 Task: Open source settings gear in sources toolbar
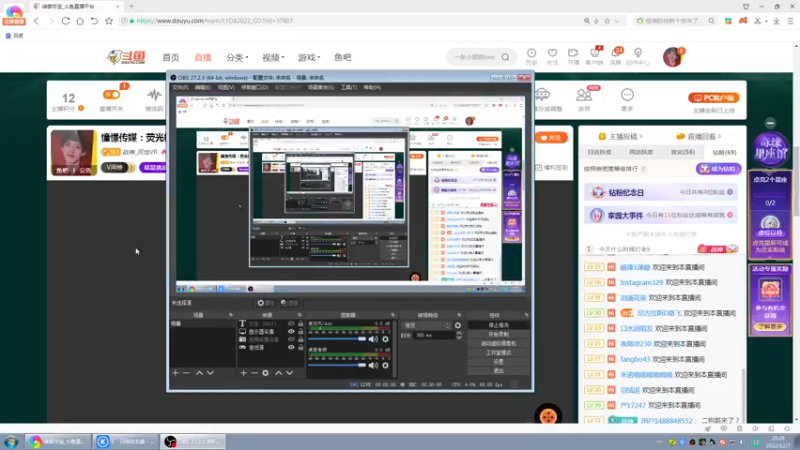coord(265,373)
